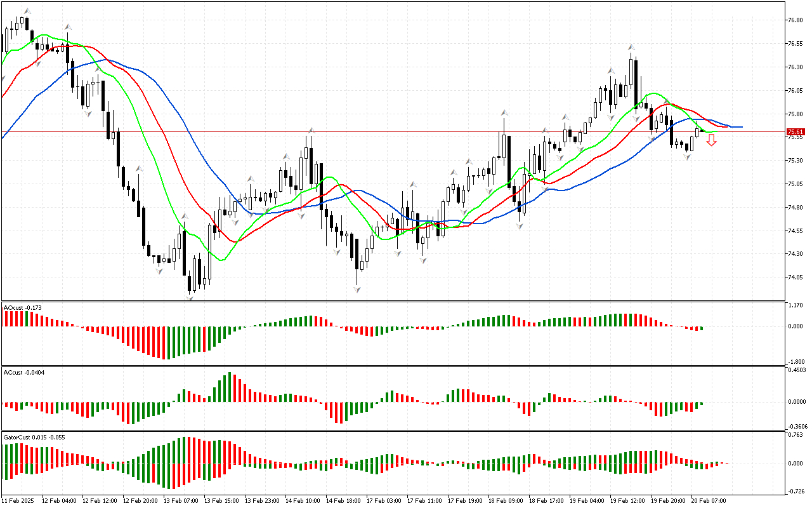Click the red down-arrow sell signal marker

click(x=712, y=140)
